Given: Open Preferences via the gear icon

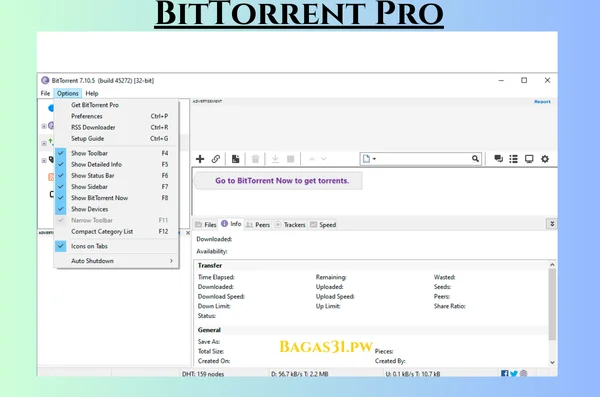Looking at the screenshot, I should point(545,159).
